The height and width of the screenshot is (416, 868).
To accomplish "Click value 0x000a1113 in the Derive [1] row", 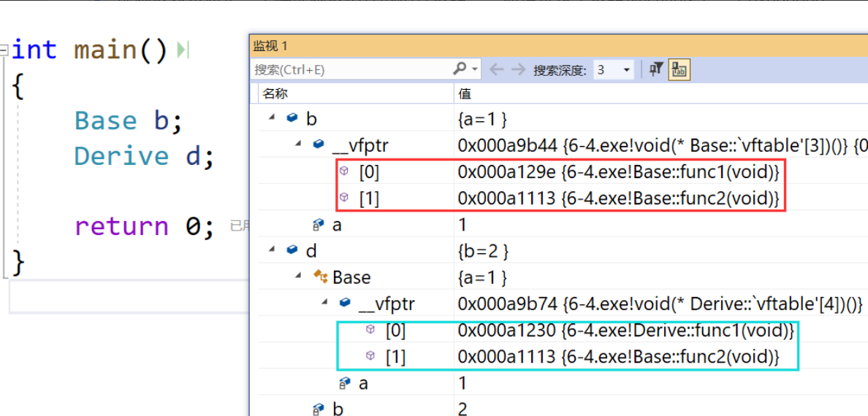I will pos(618,358).
